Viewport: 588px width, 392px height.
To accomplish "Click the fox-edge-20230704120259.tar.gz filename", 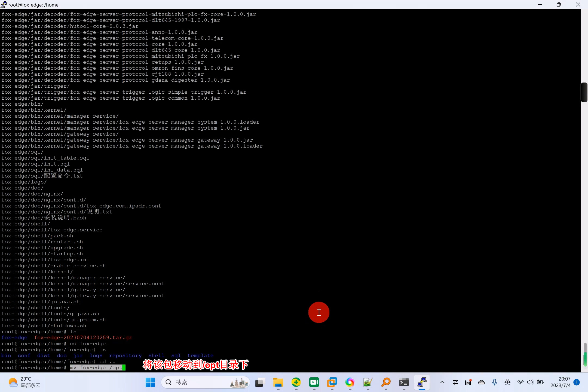I will [x=83, y=338].
